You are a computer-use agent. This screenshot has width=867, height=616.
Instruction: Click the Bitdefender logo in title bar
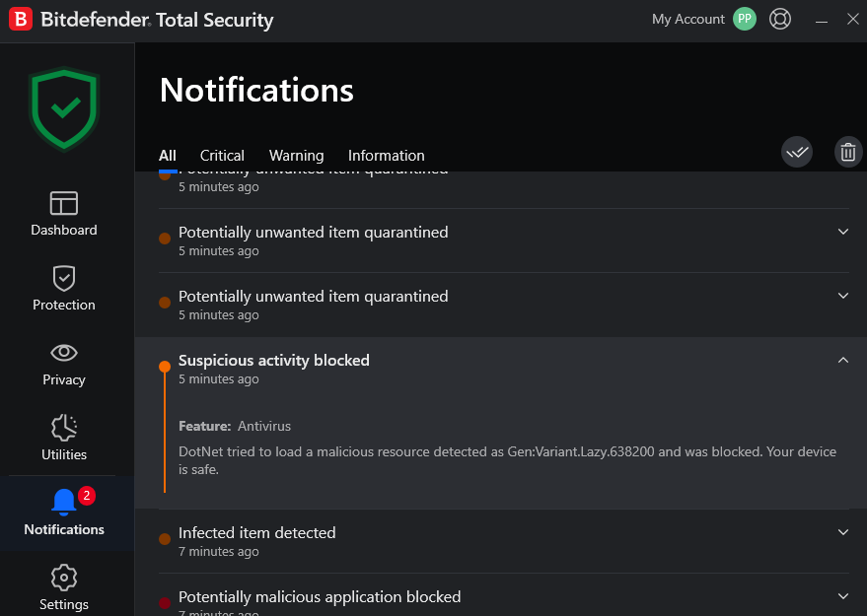21,20
